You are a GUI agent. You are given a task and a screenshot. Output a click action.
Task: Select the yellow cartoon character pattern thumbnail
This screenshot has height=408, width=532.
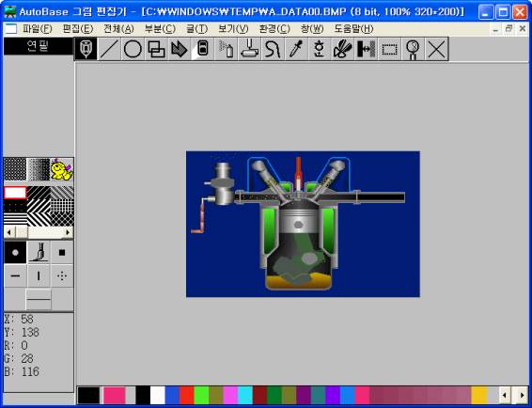click(x=62, y=169)
